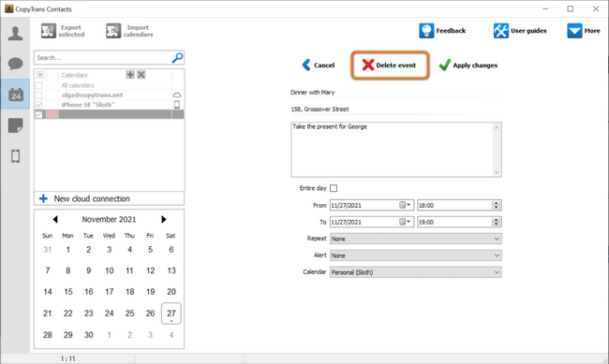Delete calendar with the X icon

tap(141, 75)
